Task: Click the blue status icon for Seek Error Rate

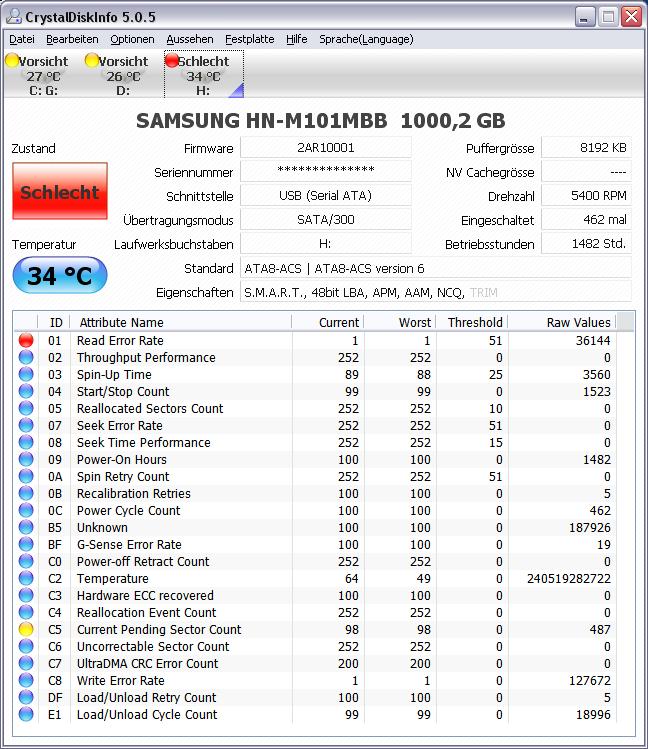Action: [x=26, y=425]
